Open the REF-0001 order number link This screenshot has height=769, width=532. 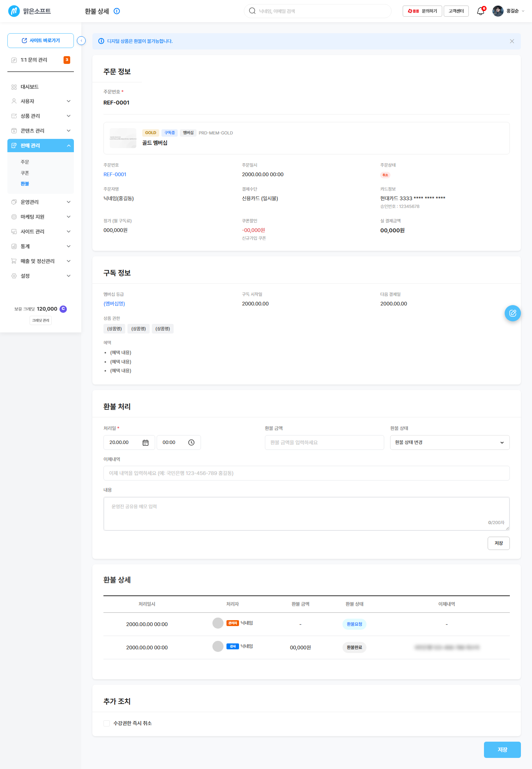[x=115, y=174]
